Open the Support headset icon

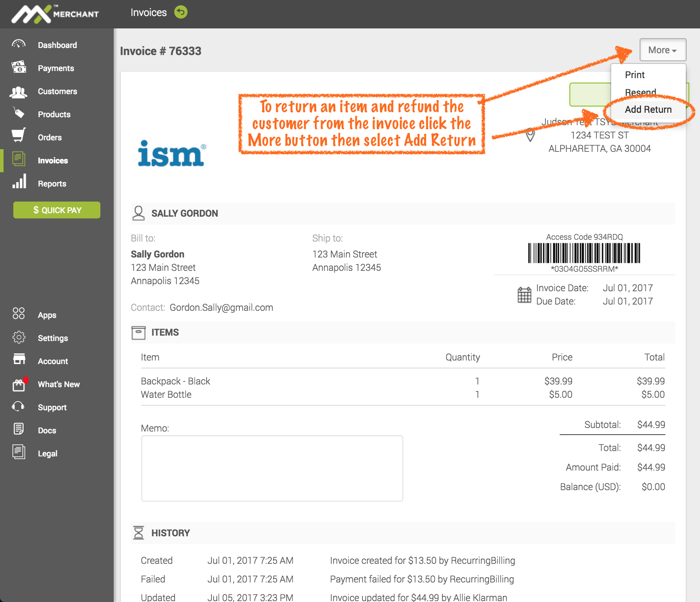(x=19, y=407)
